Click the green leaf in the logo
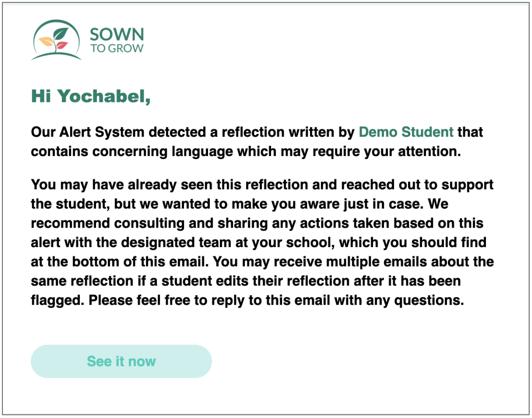Image resolution: width=532 pixels, height=418 pixels. coord(61,33)
